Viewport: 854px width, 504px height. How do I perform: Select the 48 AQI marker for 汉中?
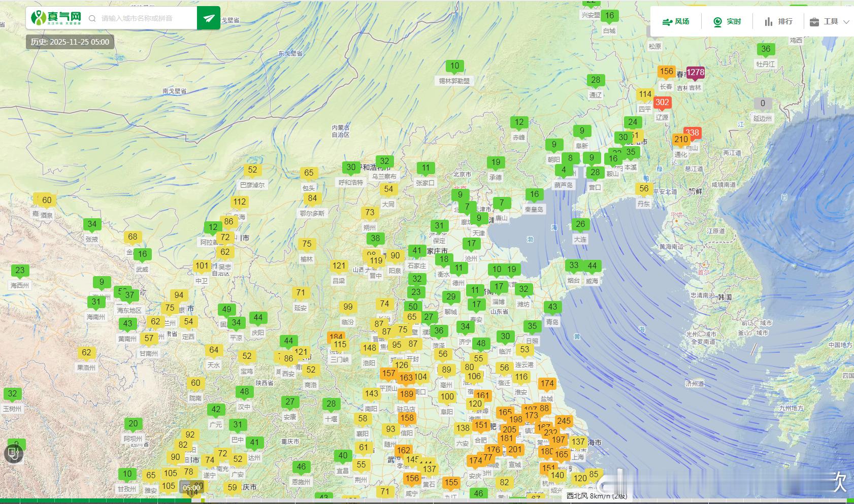(x=244, y=392)
